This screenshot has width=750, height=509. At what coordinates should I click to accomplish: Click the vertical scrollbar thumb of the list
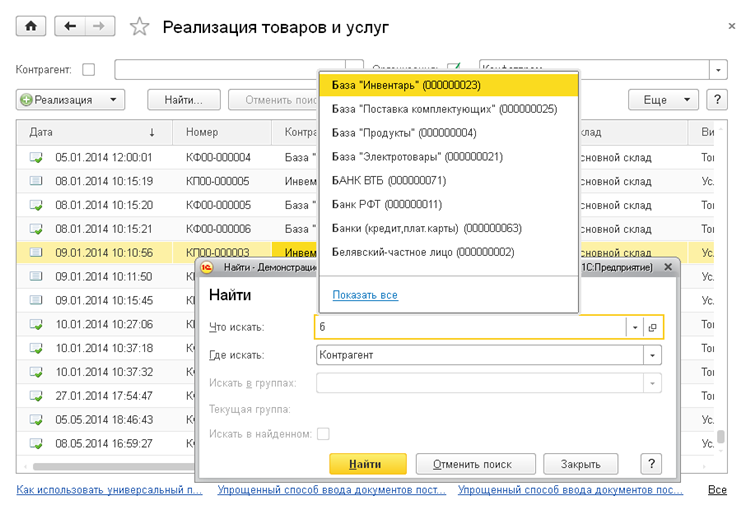coord(720,436)
